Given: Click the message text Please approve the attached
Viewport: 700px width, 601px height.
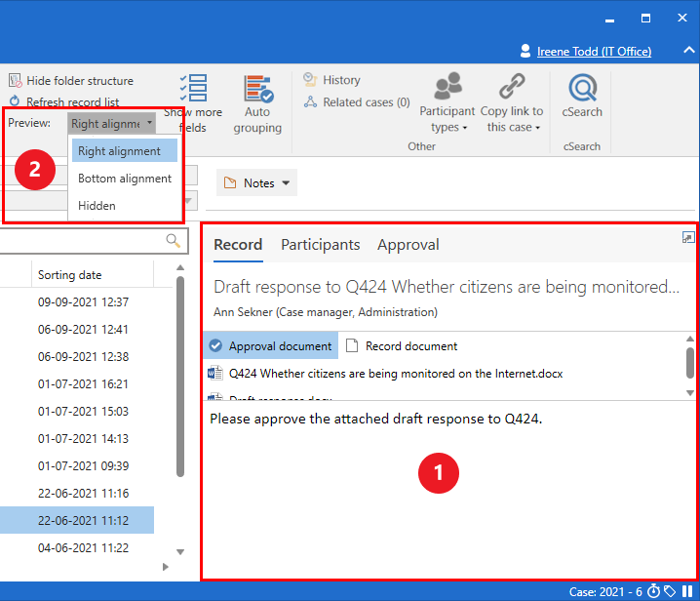Looking at the screenshot, I should (x=376, y=419).
